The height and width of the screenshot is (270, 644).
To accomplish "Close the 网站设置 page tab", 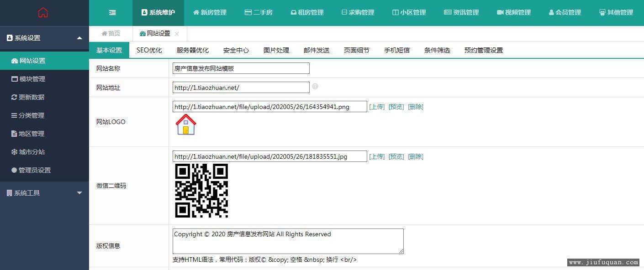I will pos(177,34).
